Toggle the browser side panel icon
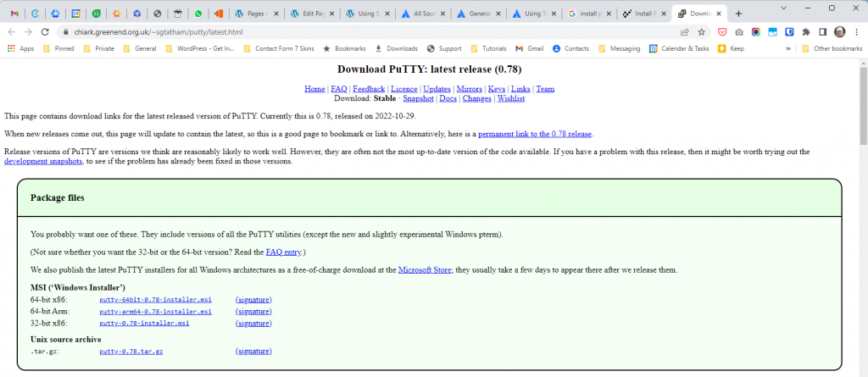The image size is (868, 377). pos(821,31)
